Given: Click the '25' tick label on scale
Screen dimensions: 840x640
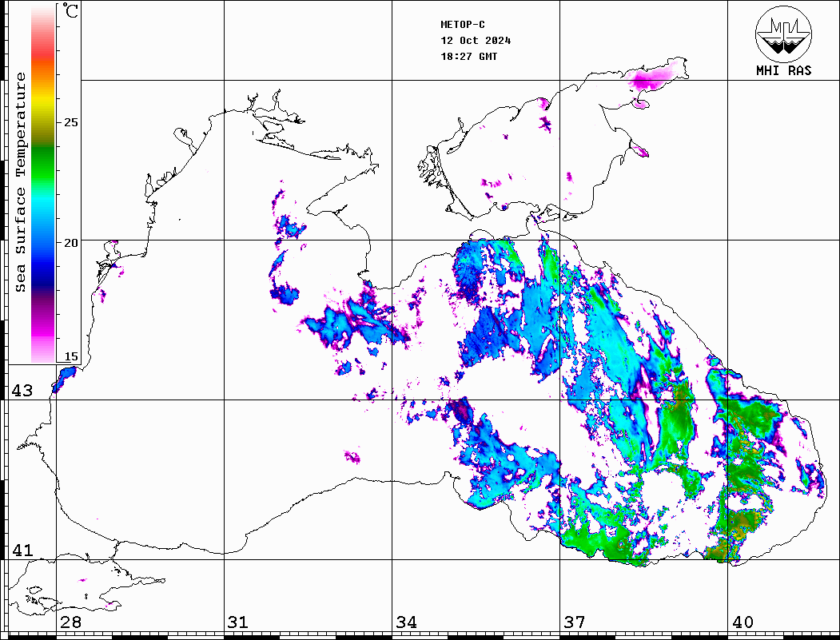Looking at the screenshot, I should [70, 122].
